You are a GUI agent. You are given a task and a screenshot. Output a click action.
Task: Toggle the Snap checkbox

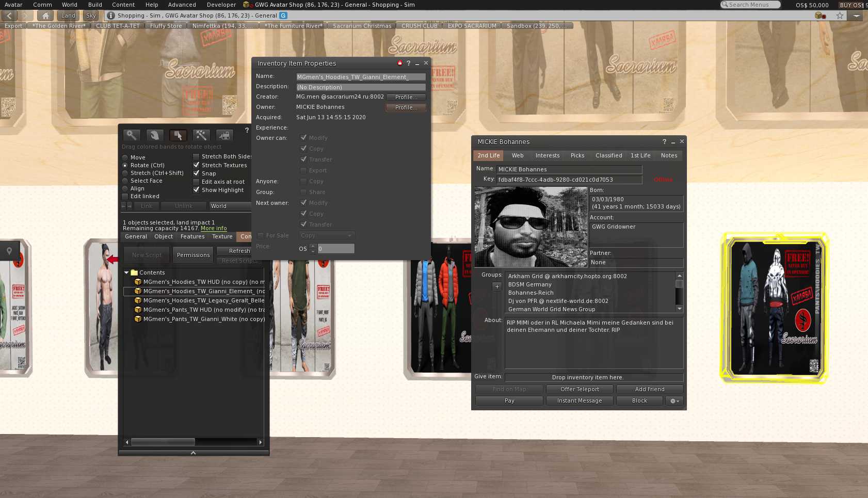(196, 173)
